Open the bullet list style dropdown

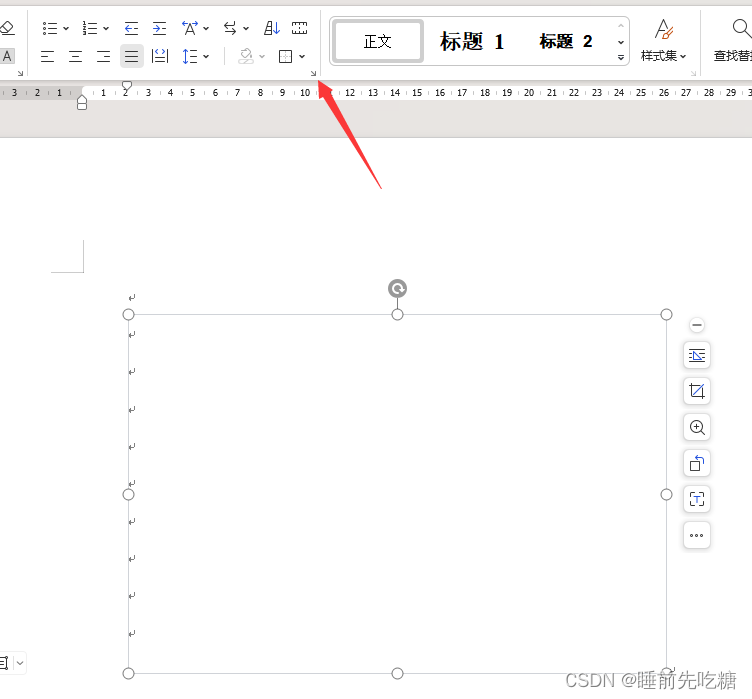point(66,29)
